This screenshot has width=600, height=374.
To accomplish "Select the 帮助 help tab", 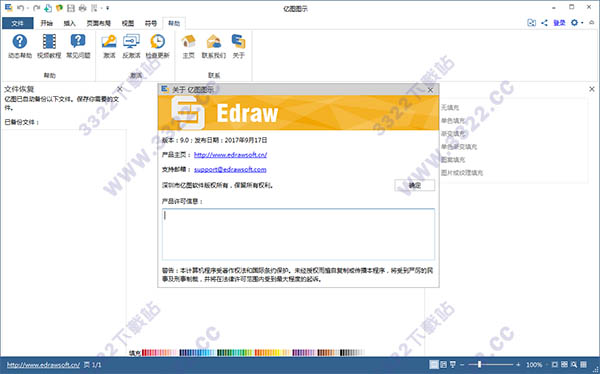I will [174, 23].
